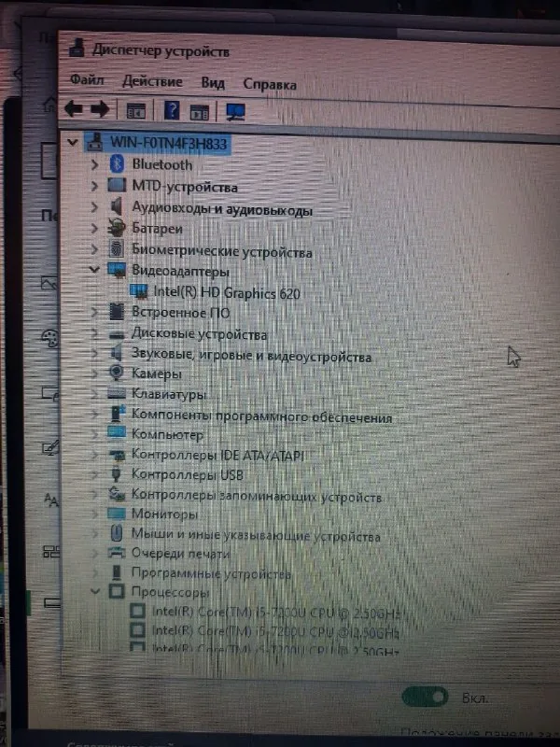Image resolution: width=560 pixels, height=747 pixels.
Task: Select the Камеры label
Action: click(x=157, y=373)
